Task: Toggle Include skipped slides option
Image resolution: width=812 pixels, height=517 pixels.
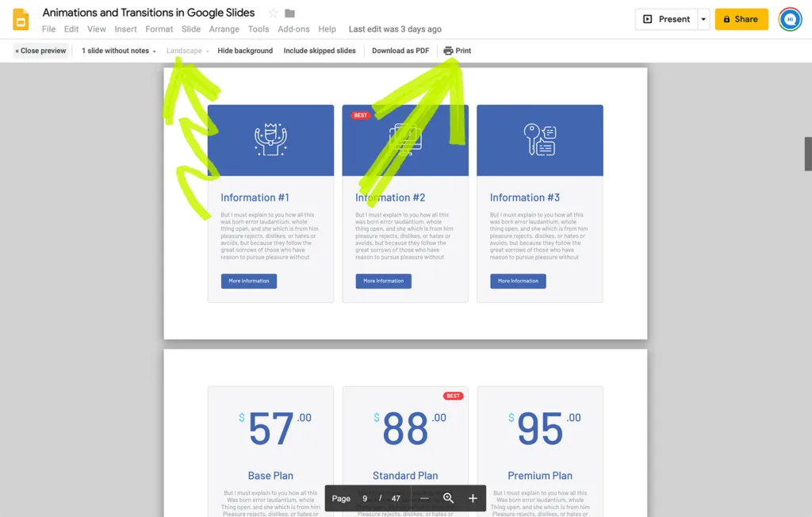Action: pos(320,51)
